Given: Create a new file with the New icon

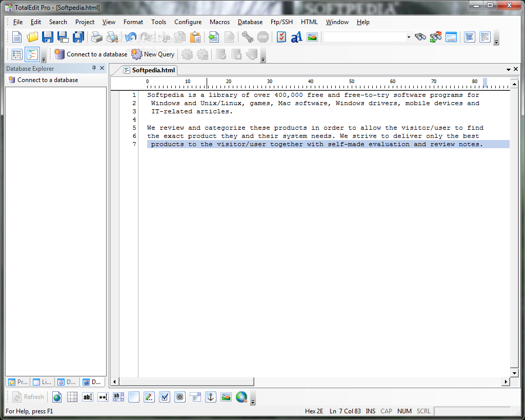Looking at the screenshot, I should pyautogui.click(x=17, y=37).
